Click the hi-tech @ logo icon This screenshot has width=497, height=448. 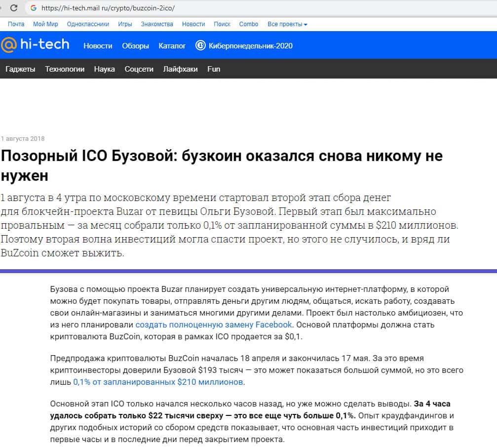[x=8, y=45]
